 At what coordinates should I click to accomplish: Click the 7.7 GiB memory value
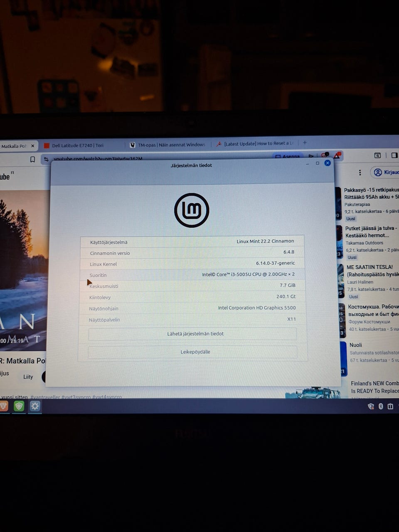coord(288,285)
